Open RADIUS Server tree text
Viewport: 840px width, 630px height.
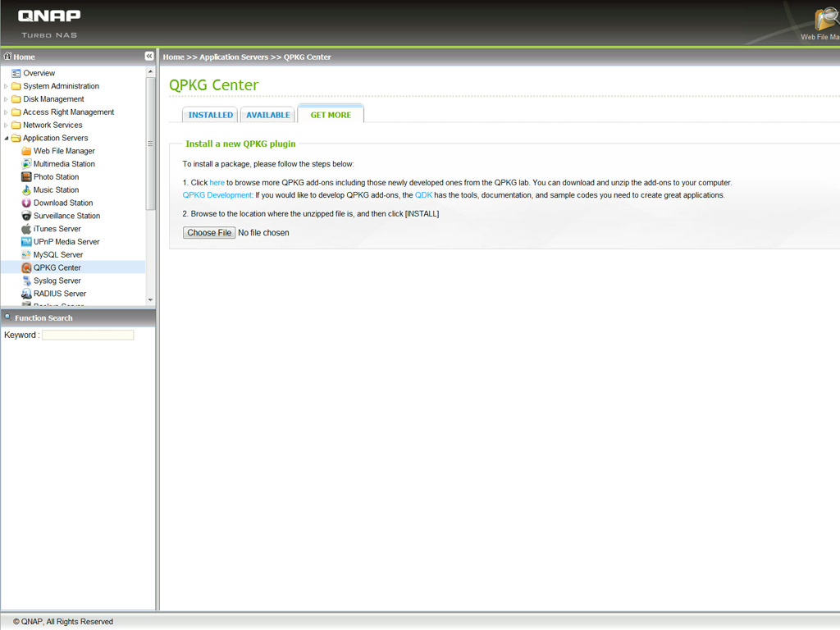[x=60, y=294]
